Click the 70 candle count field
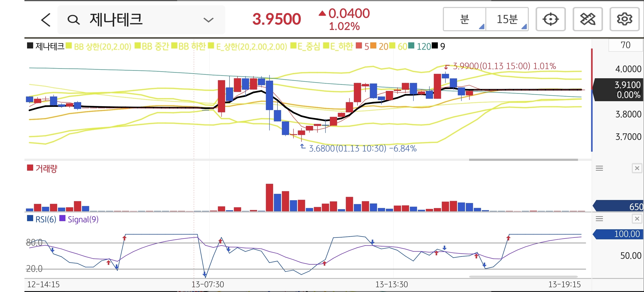This screenshot has width=644, height=292. 625,45
